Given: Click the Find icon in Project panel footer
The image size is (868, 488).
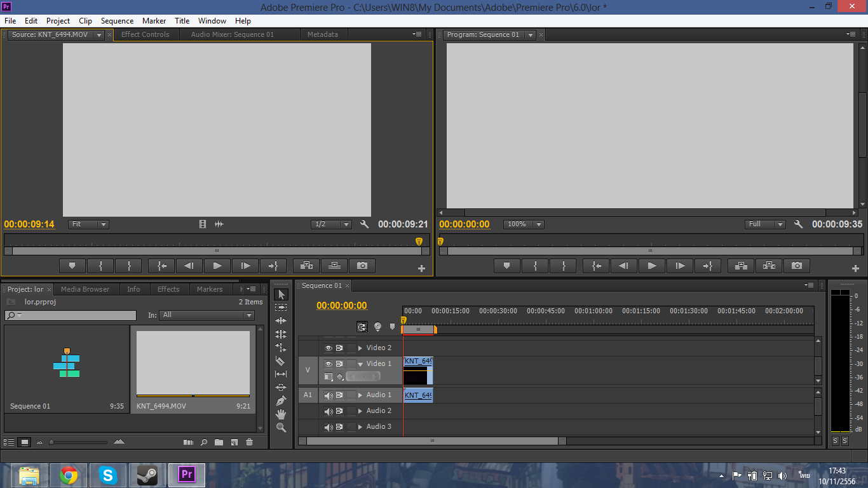Looking at the screenshot, I should pyautogui.click(x=204, y=442).
